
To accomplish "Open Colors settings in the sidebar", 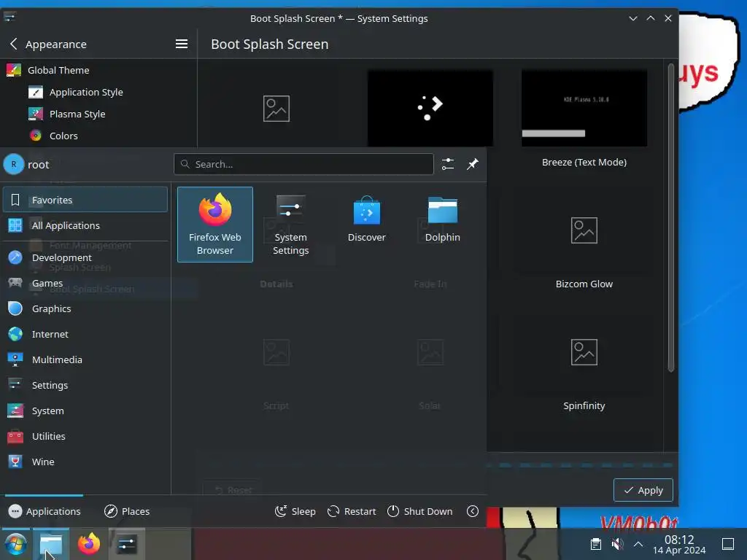I will [x=98, y=136].
